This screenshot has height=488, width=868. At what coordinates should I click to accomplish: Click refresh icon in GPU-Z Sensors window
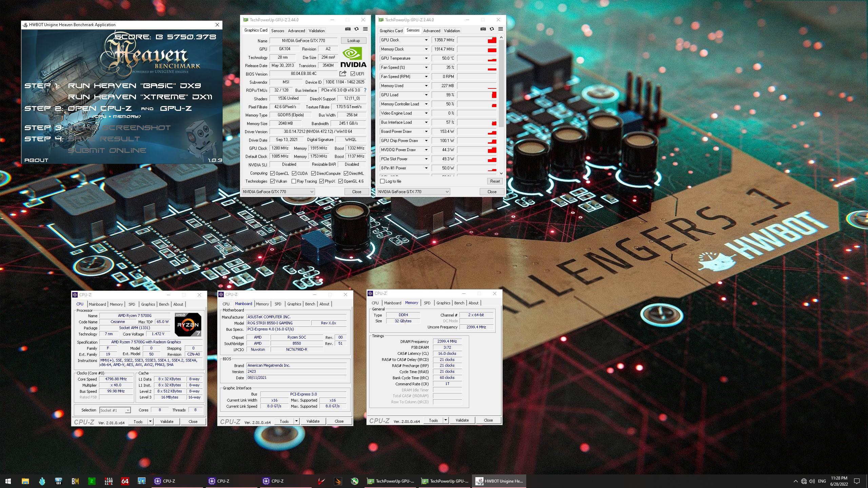pyautogui.click(x=492, y=29)
